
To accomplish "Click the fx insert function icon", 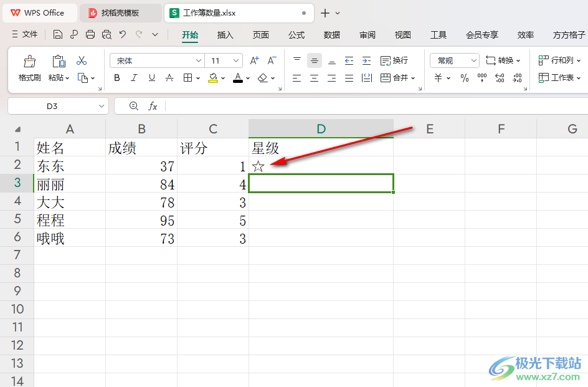I will [x=153, y=106].
